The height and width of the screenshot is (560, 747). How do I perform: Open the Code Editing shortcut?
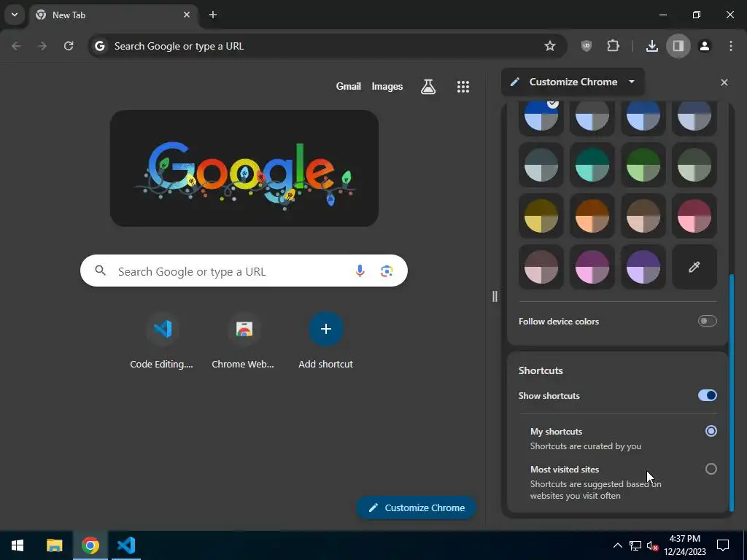162,341
